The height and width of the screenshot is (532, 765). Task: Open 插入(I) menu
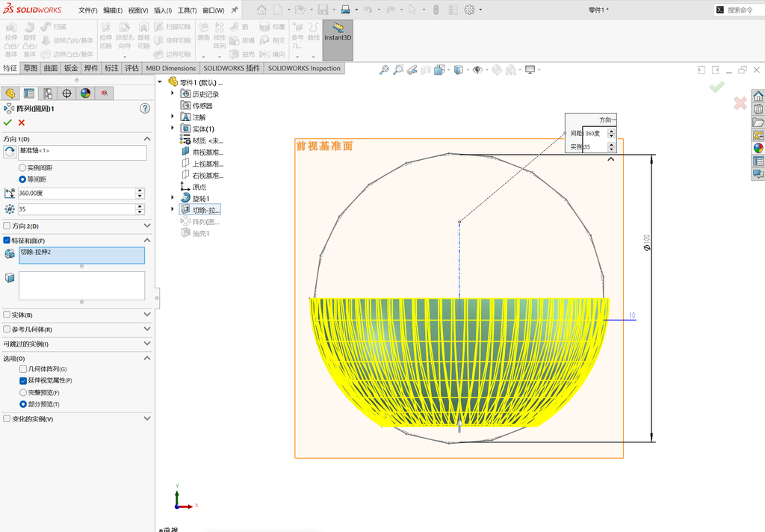pos(162,10)
